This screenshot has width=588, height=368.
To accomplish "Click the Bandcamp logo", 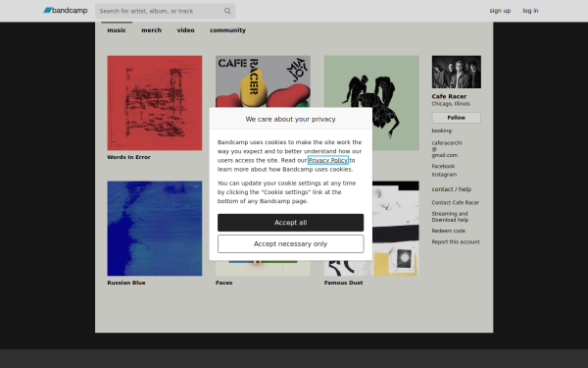I will pos(66,11).
